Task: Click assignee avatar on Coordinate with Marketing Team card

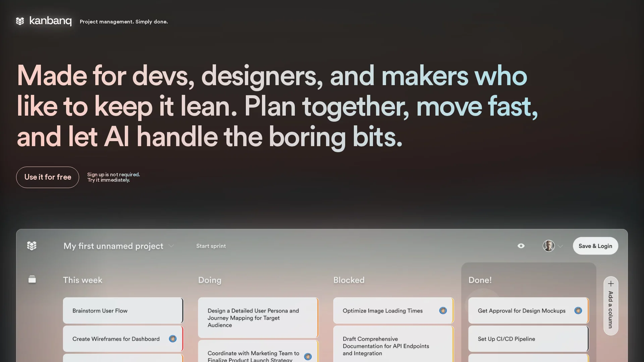Action: click(x=308, y=356)
